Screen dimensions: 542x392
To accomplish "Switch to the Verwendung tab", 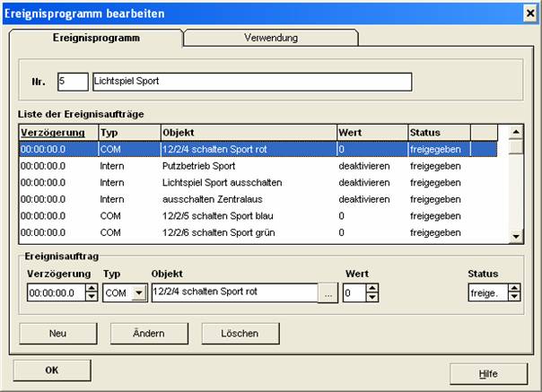I will 271,39.
